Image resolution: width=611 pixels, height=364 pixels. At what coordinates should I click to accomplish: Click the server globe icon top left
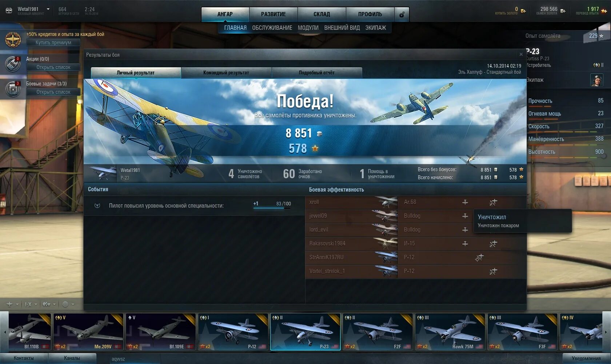pyautogui.click(x=9, y=11)
